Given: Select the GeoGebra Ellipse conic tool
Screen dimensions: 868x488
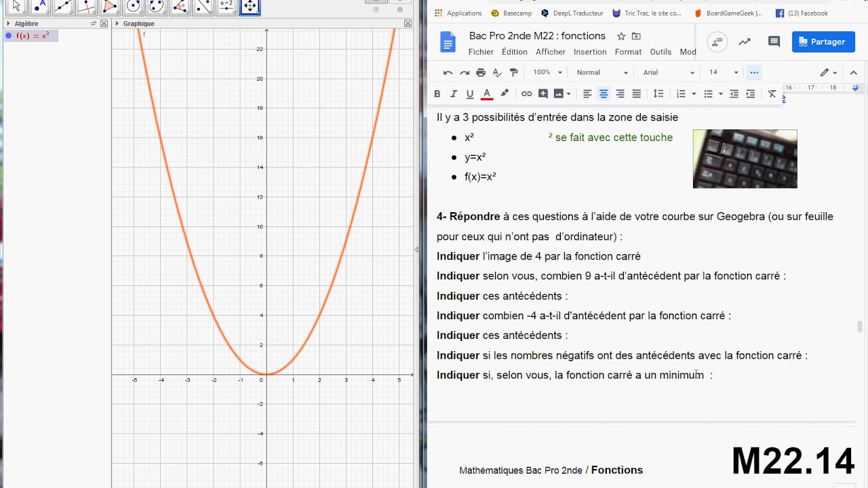Looking at the screenshot, I should pos(157,7).
